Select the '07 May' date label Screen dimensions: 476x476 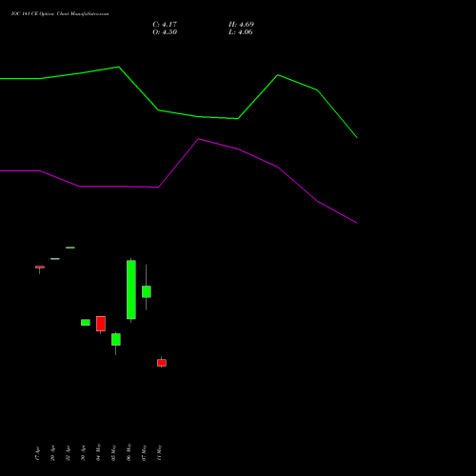click(144, 452)
